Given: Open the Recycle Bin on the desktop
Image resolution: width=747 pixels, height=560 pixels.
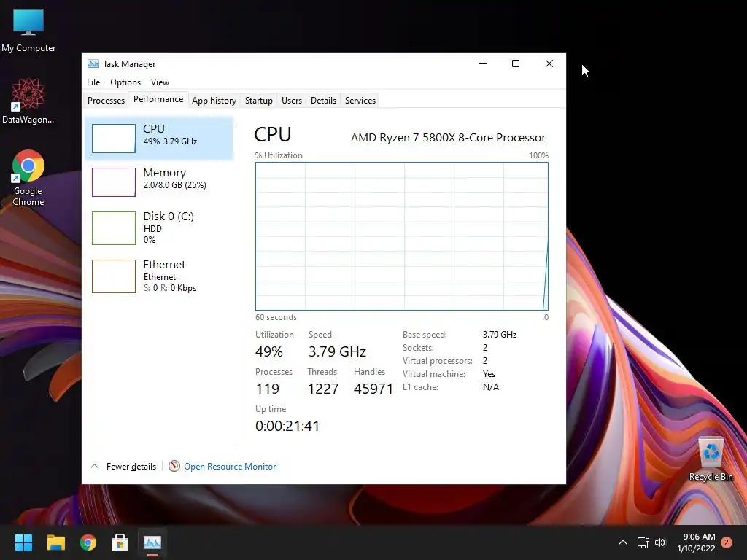Looking at the screenshot, I should 711,459.
